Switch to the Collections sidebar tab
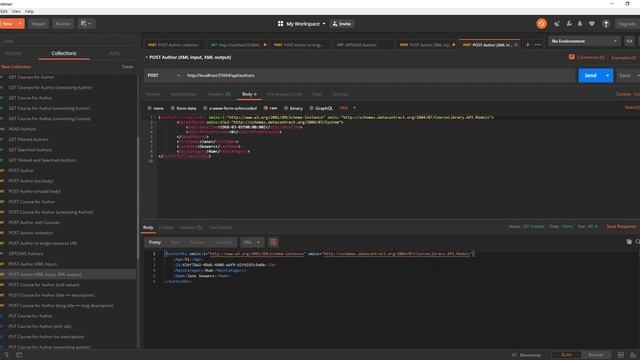 (x=64, y=53)
